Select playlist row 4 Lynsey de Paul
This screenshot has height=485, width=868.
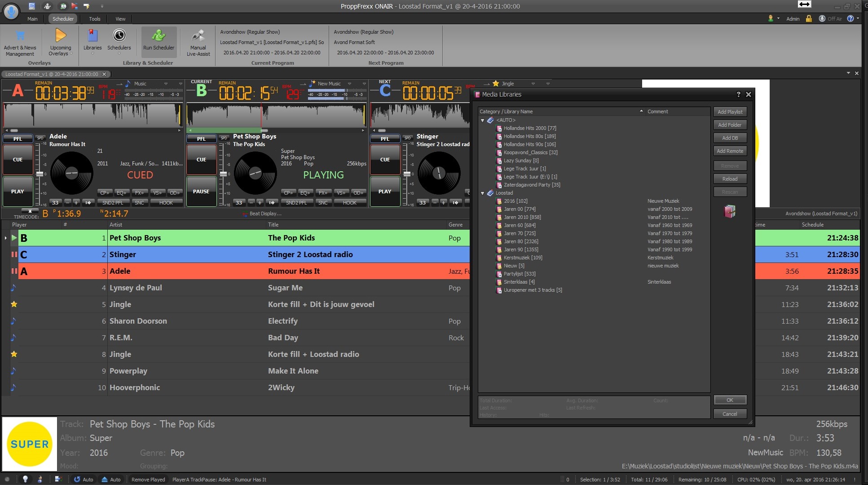click(x=235, y=288)
